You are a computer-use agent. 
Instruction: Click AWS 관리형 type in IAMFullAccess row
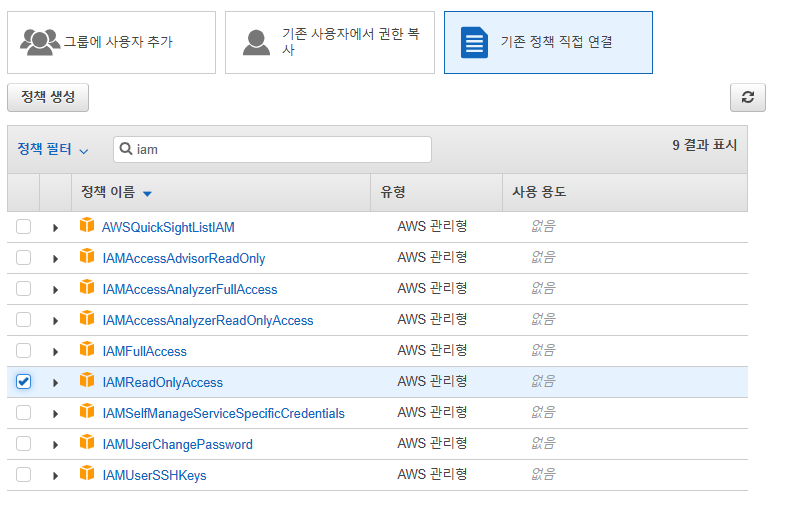click(x=432, y=350)
